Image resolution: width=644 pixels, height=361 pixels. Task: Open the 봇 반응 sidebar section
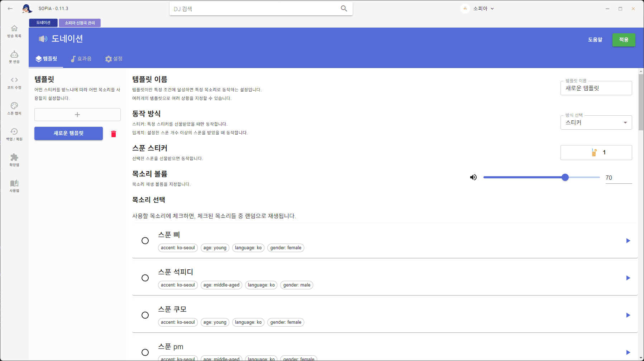coord(14,57)
